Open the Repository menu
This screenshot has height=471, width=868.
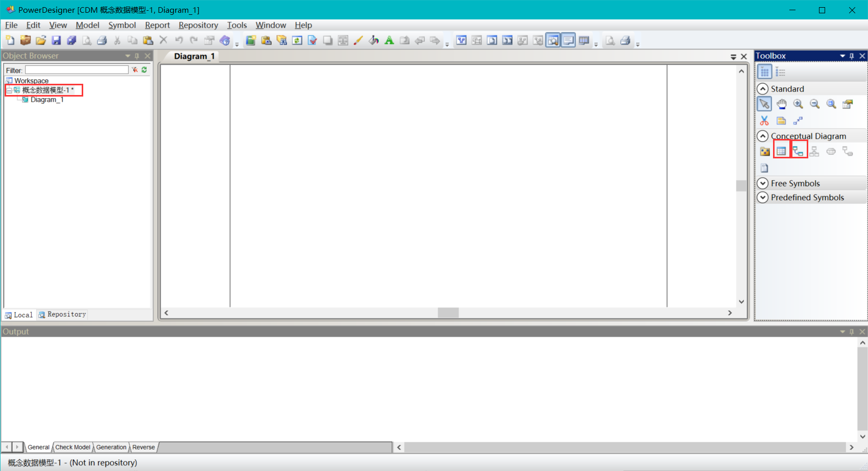click(198, 25)
